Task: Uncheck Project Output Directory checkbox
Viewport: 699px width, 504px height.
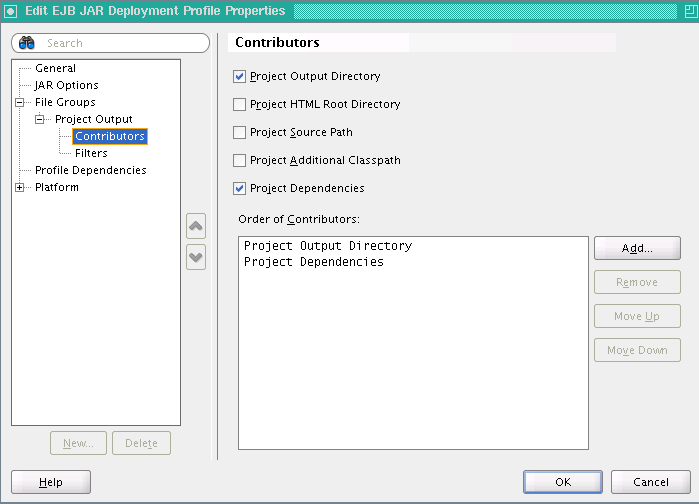Action: 239,76
